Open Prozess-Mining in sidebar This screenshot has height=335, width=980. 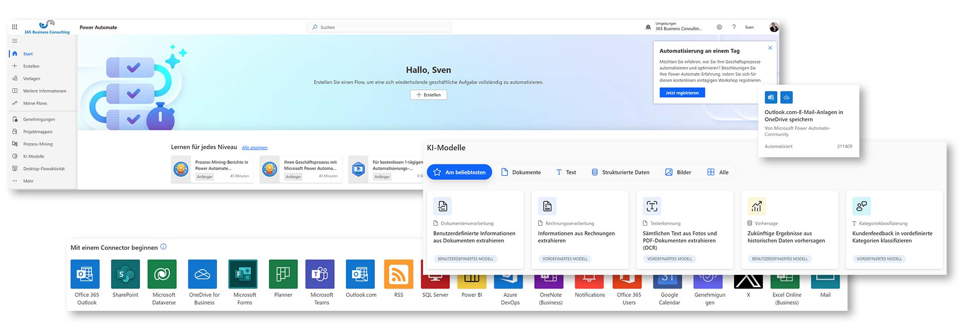43,144
